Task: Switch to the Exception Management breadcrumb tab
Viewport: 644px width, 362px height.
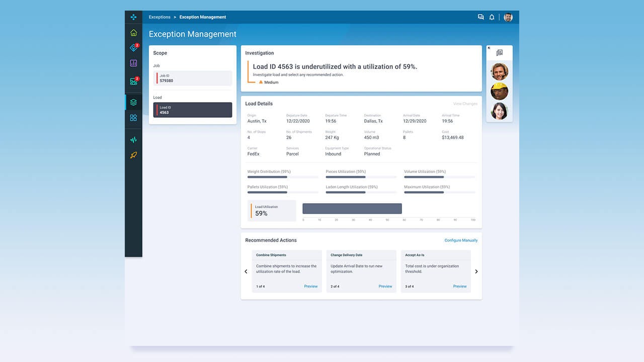Action: 203,17
